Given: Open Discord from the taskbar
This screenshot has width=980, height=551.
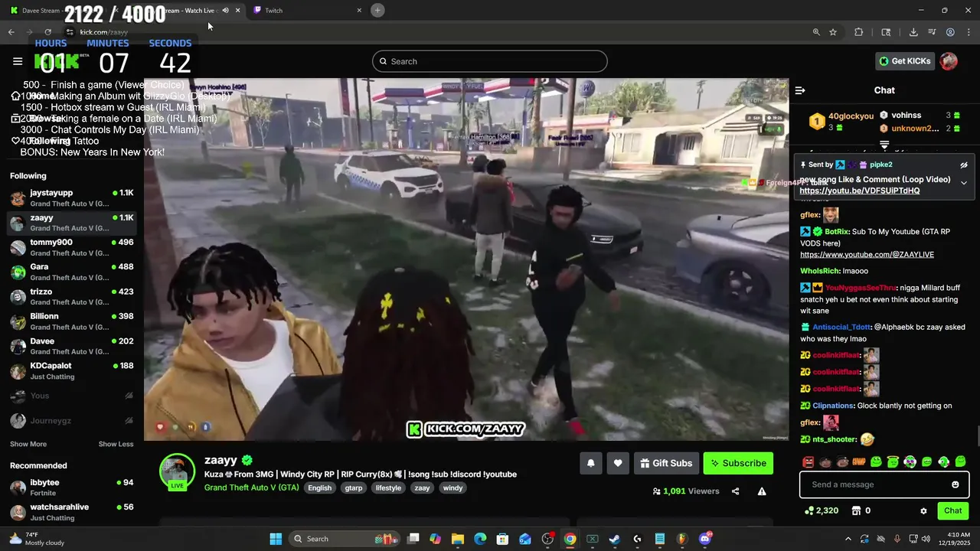Looking at the screenshot, I should coord(704,539).
